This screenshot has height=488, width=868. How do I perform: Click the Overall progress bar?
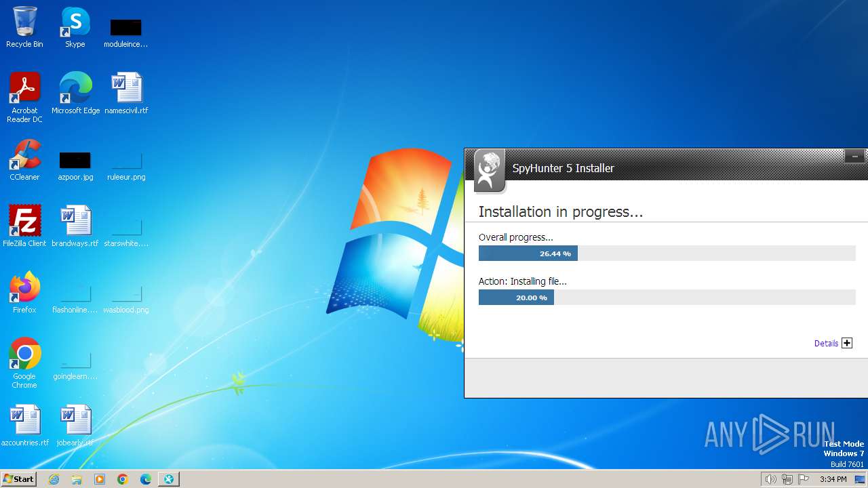click(667, 253)
